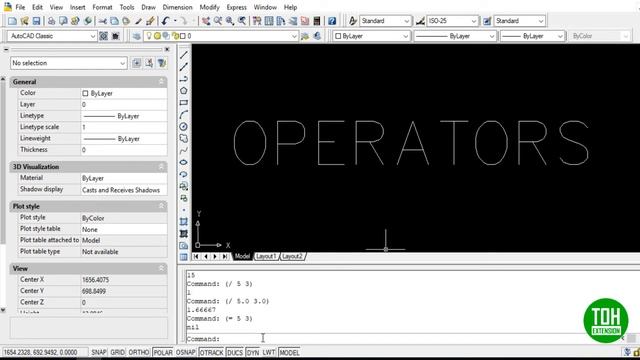640x360 pixels.
Task: Select the Polyline tool
Action: click(x=184, y=79)
